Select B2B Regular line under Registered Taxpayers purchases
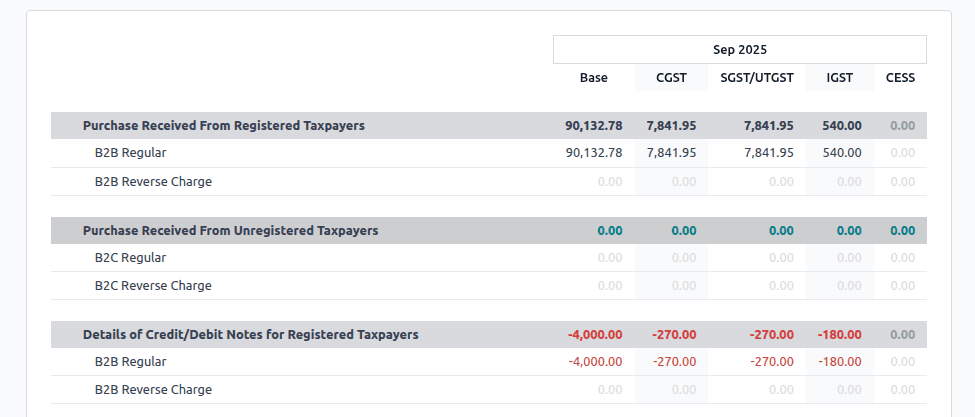975x417 pixels. pyautogui.click(x=130, y=153)
